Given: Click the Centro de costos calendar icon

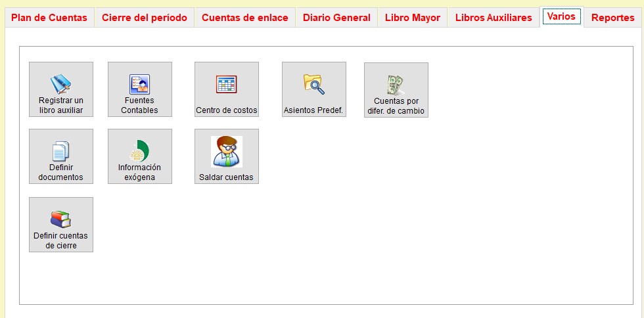Looking at the screenshot, I should click(226, 84).
